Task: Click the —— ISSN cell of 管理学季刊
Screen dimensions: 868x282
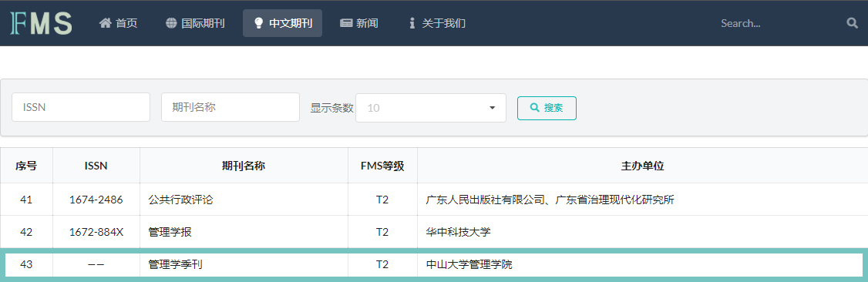Action: tap(96, 265)
